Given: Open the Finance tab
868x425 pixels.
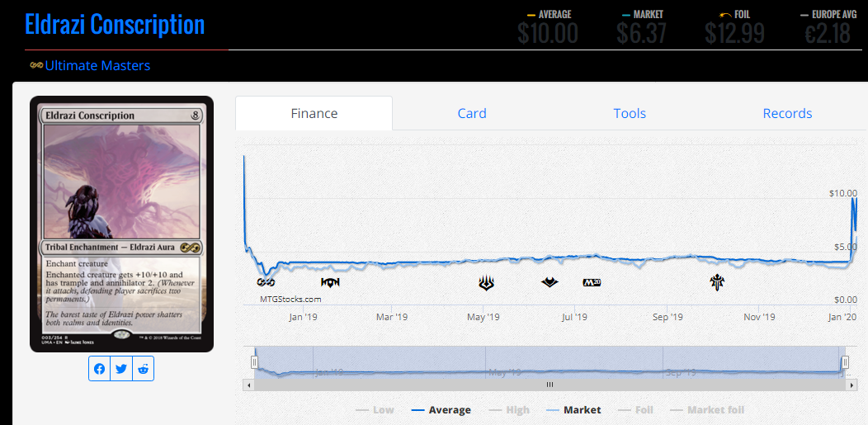Looking at the screenshot, I should coord(314,113).
